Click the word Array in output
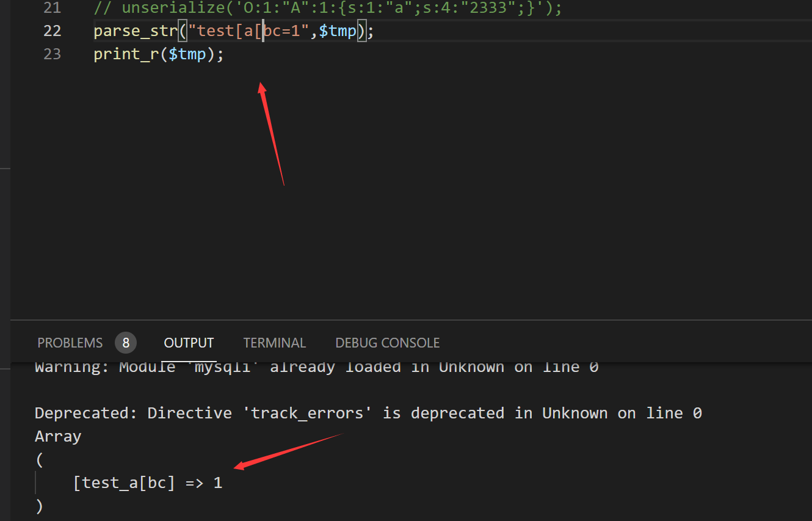 coord(58,436)
